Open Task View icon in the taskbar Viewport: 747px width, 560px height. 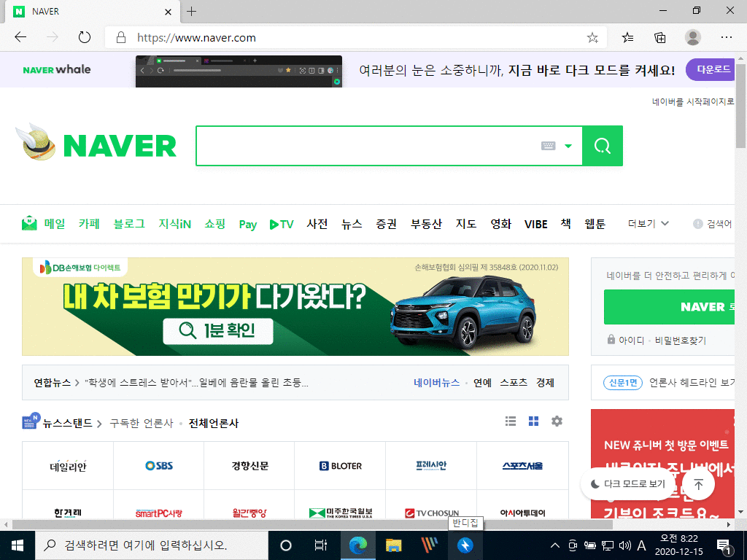point(321,545)
